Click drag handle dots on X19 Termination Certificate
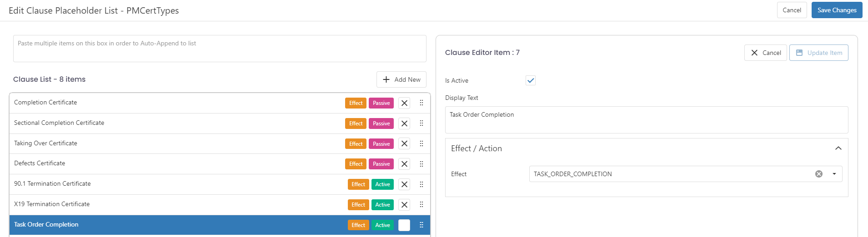 point(421,205)
